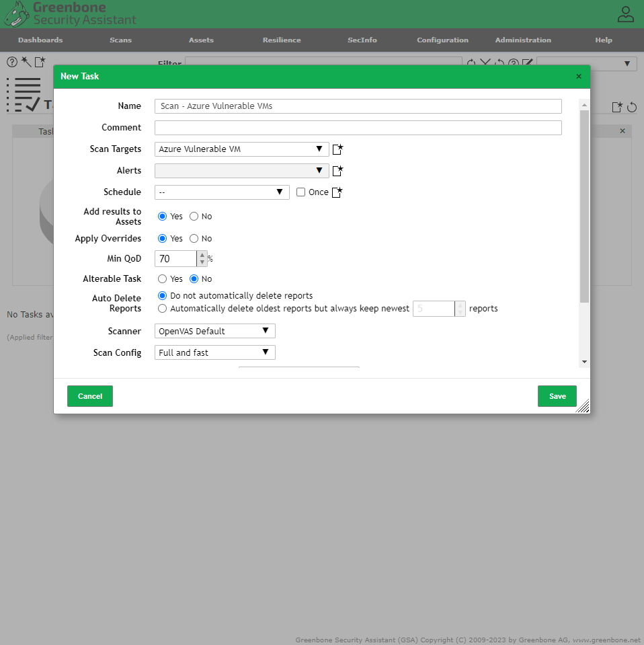Select Yes for Add results to Assets
Screen dimensions: 644x645
point(163,217)
